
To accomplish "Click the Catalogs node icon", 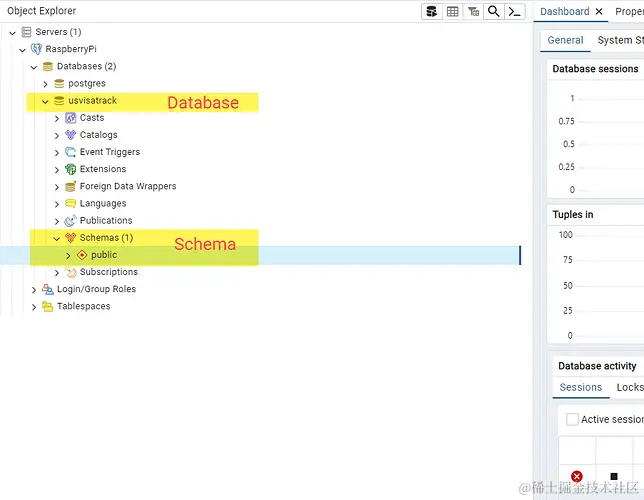I will click(71, 135).
